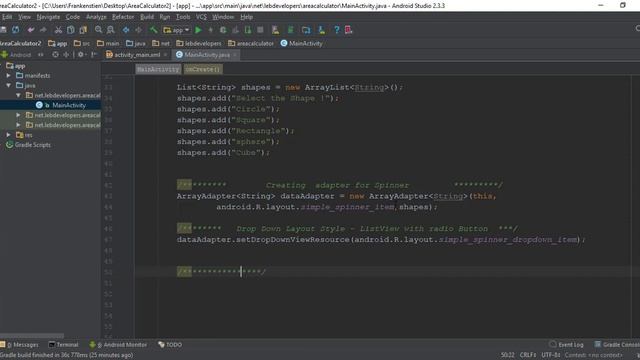
Task: Open Project Structure toolbar icon
Action: coord(306,30)
